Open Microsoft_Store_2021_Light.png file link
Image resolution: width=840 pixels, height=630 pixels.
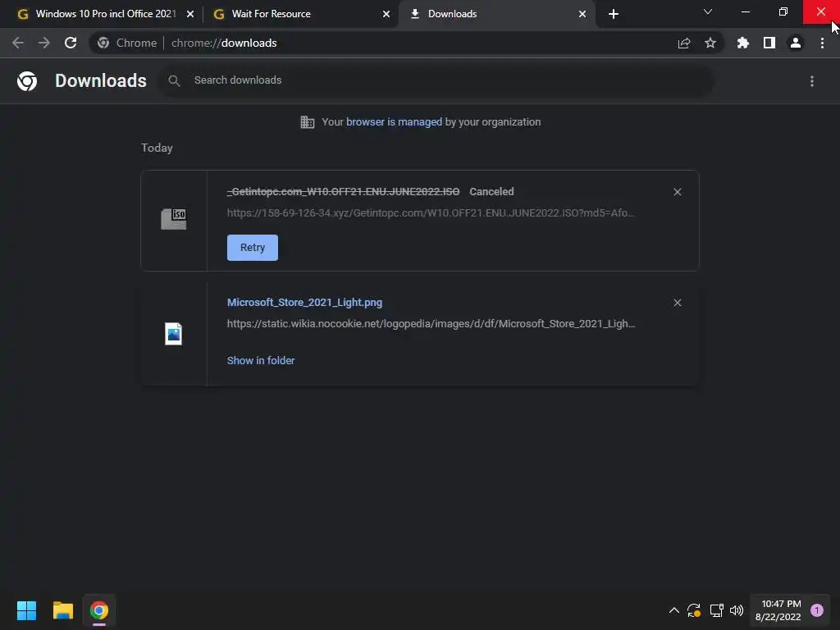tap(305, 302)
